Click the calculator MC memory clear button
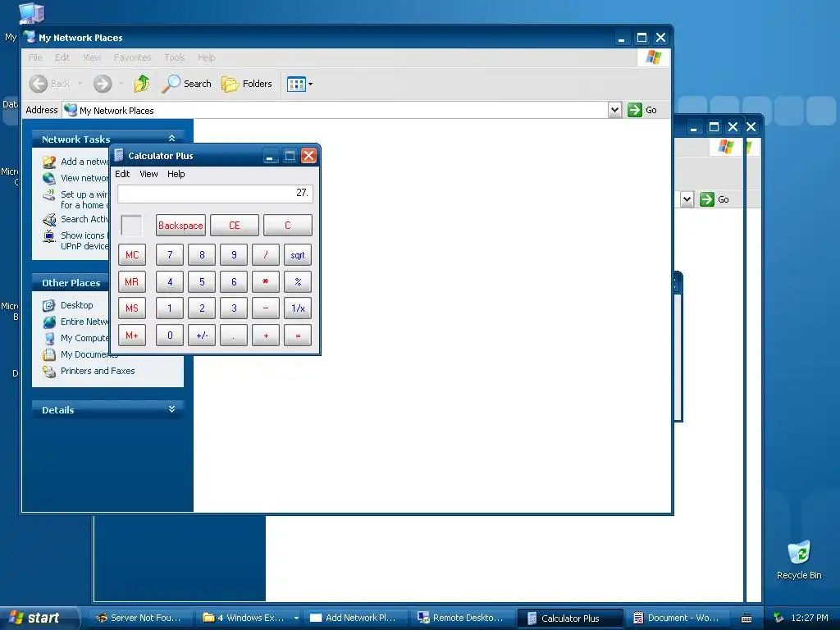The width and height of the screenshot is (840, 630). 132,255
